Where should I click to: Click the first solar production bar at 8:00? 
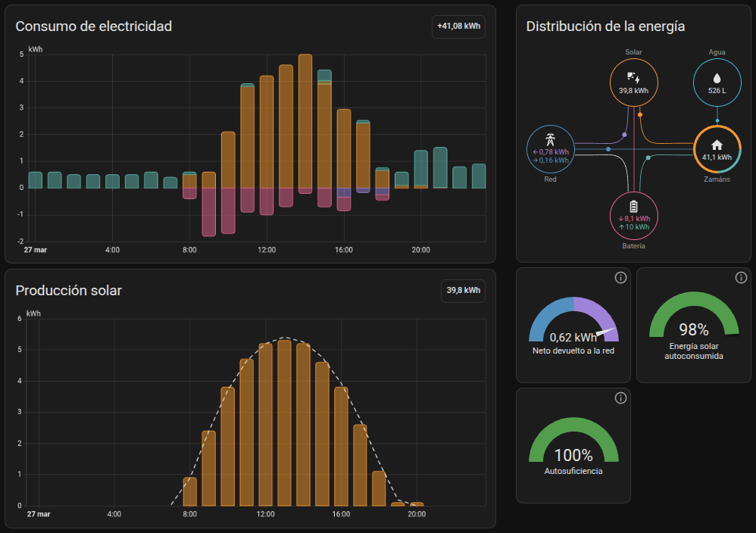pos(190,491)
